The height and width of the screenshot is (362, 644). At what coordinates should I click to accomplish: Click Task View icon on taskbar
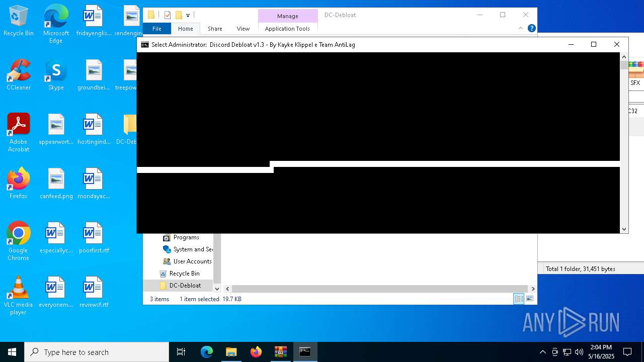pos(181,352)
